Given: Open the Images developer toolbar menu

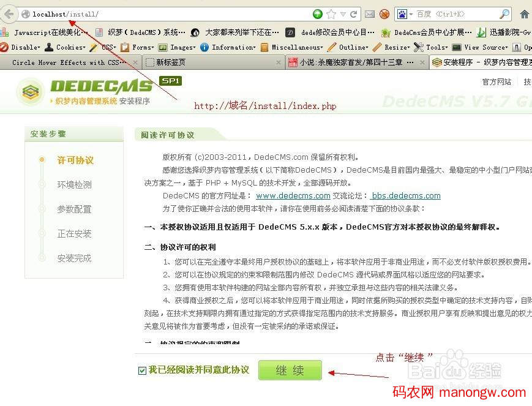Looking at the screenshot, I should point(177,47).
